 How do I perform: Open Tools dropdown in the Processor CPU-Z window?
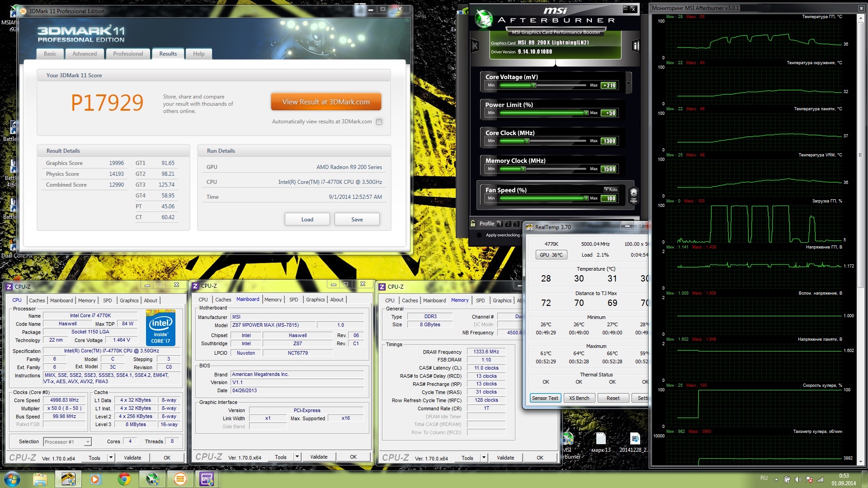coord(110,458)
